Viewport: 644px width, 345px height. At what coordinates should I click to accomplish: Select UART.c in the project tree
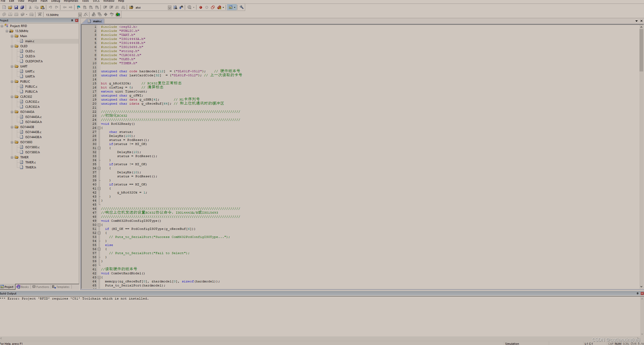pos(30,71)
